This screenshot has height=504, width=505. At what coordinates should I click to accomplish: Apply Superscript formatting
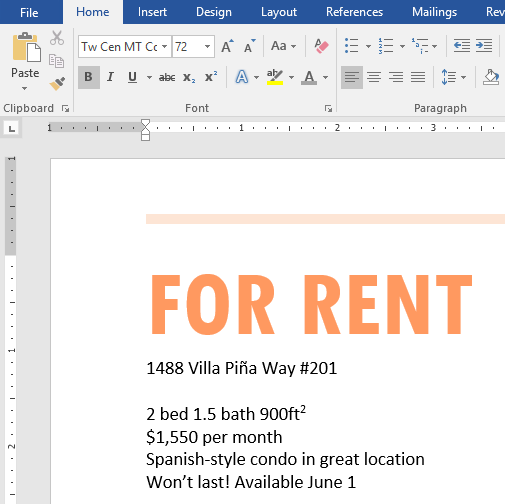211,77
